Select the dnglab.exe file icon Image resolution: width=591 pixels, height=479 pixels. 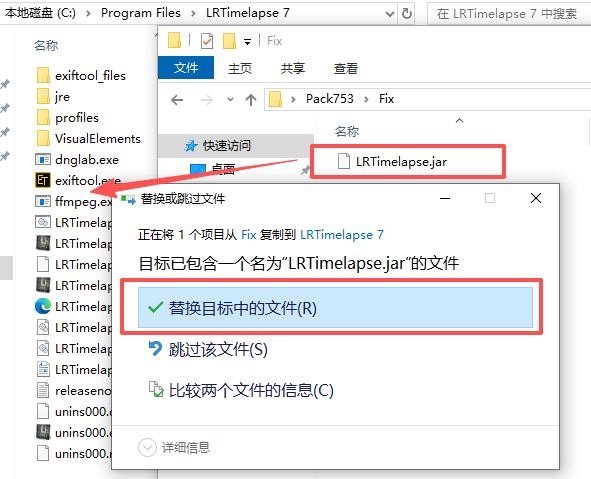pos(43,159)
